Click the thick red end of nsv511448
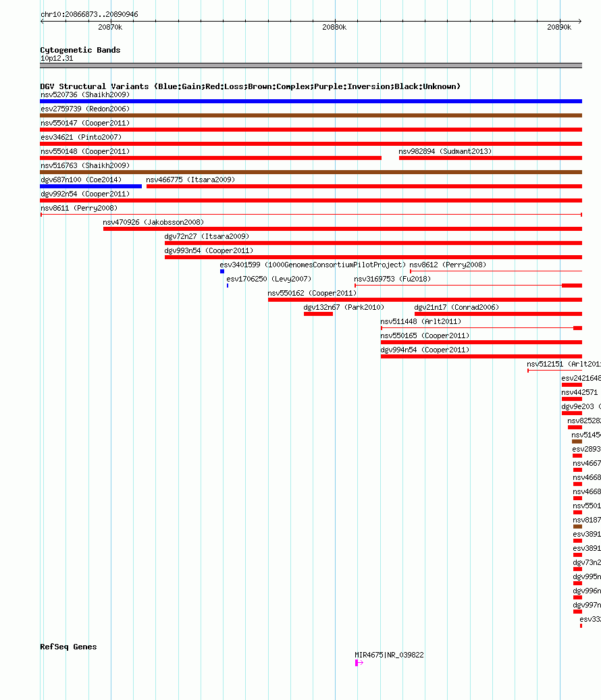This screenshot has height=700, width=601. (577, 328)
